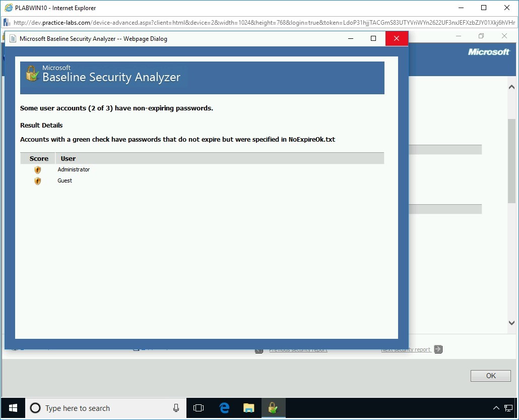Image resolution: width=519 pixels, height=420 pixels.
Task: Click the Guest warning shield icon
Action: [x=38, y=181]
